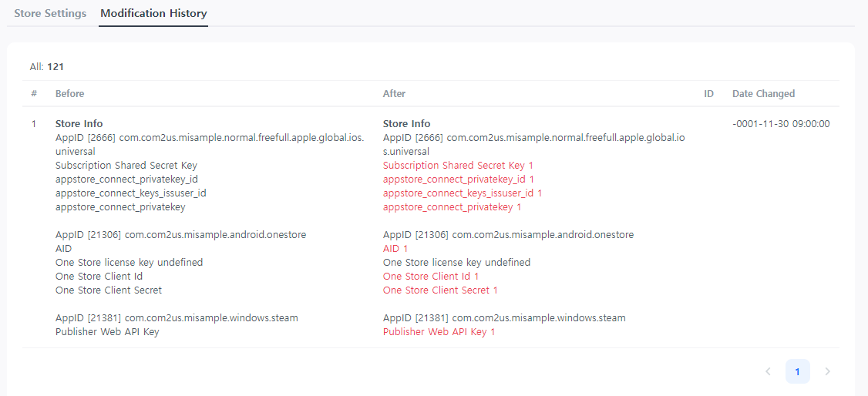Click Store Info heading in After column
The image size is (868, 396).
coord(406,123)
